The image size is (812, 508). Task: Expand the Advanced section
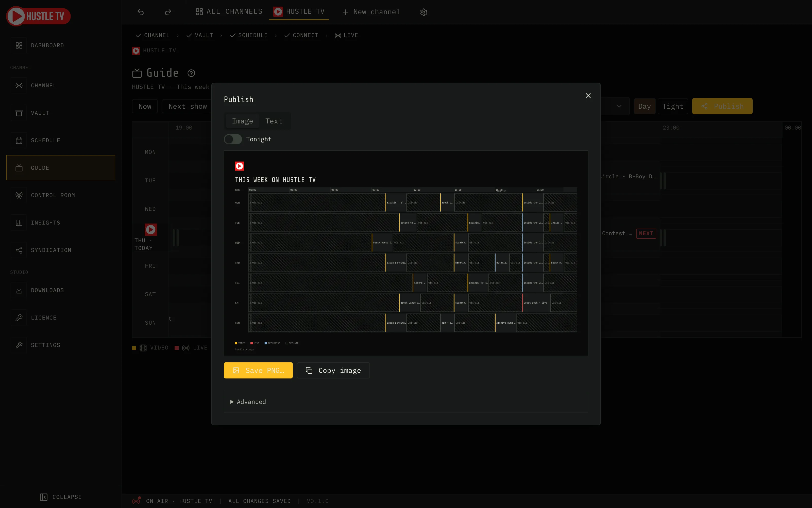(x=406, y=402)
